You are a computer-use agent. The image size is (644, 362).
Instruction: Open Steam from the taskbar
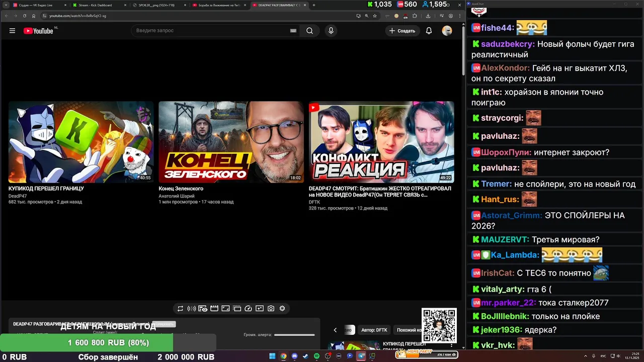tap(305, 356)
